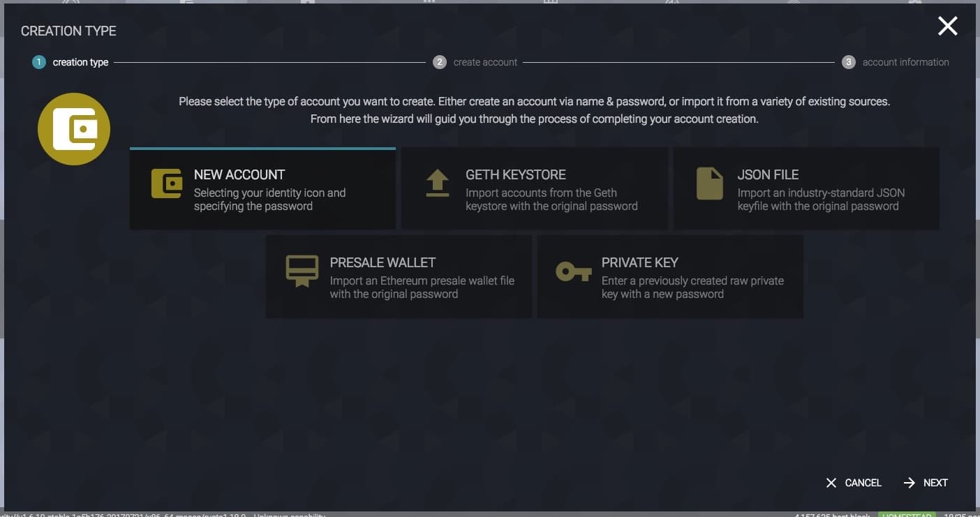Image resolution: width=980 pixels, height=517 pixels.
Task: Click the key icon for Private Key
Action: coord(573,271)
